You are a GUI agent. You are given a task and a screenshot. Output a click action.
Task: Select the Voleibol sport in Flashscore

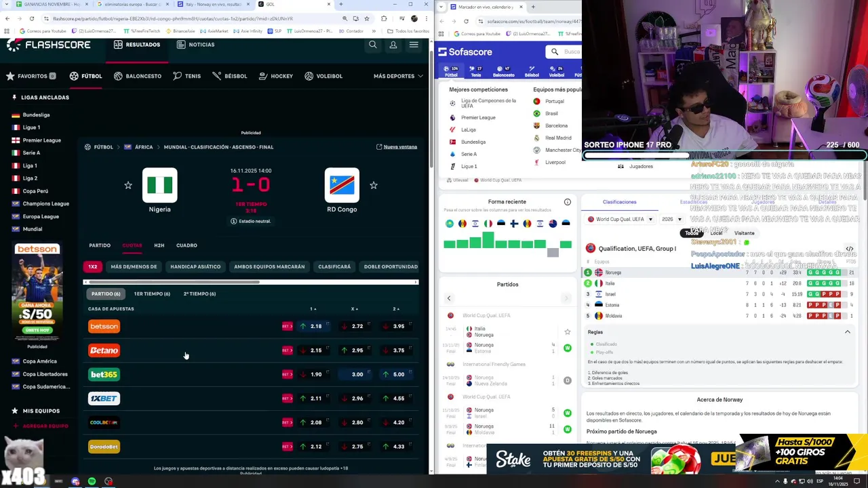(323, 76)
